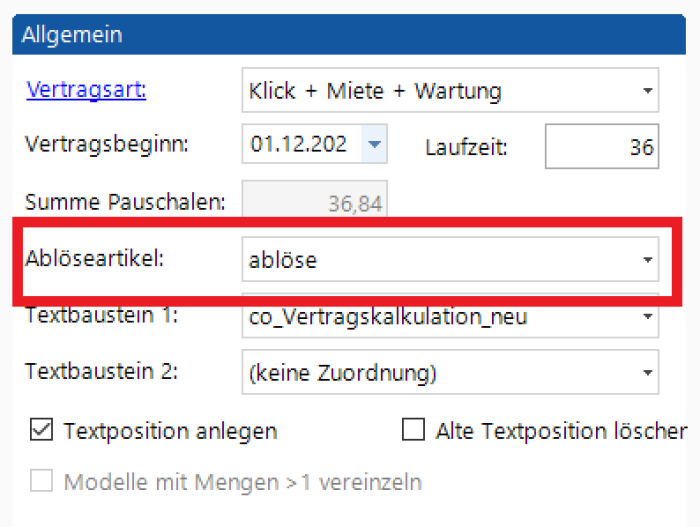700x527 pixels.
Task: Expand the Vertragsart dropdown arrow
Action: click(x=647, y=90)
